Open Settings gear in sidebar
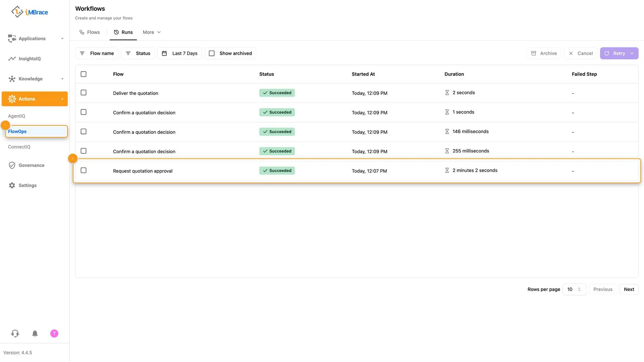Screen dimensions: 644x362 point(27,185)
